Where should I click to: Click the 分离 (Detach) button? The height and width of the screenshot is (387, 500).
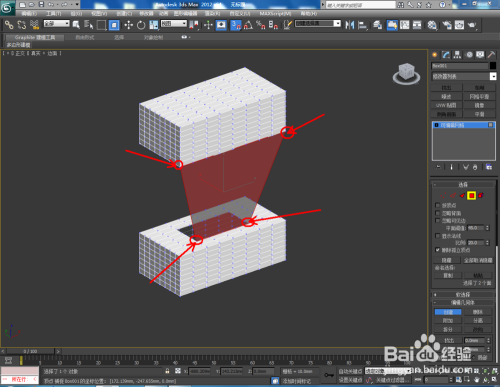click(x=478, y=320)
